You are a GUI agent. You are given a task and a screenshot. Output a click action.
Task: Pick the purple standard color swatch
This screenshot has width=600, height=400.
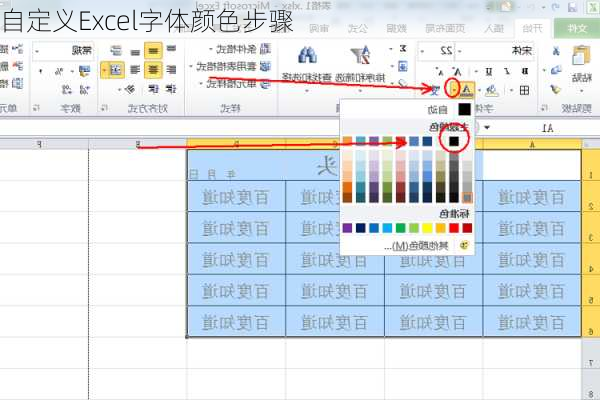347,228
